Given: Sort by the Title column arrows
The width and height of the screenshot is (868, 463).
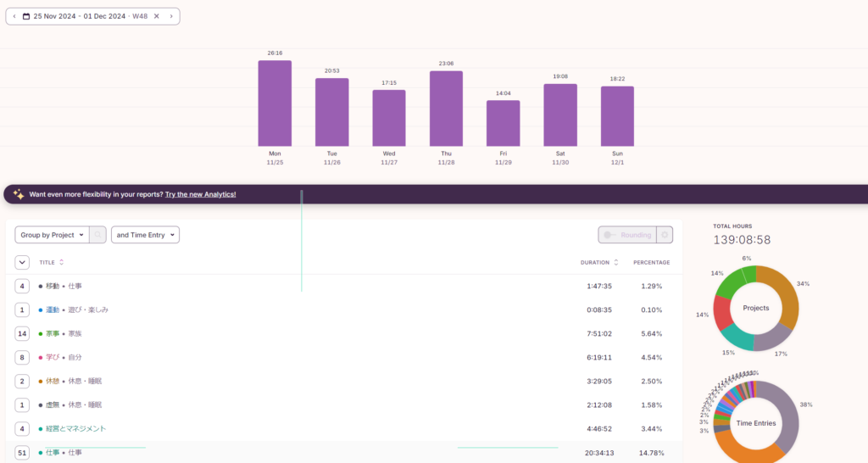Looking at the screenshot, I should pos(61,262).
